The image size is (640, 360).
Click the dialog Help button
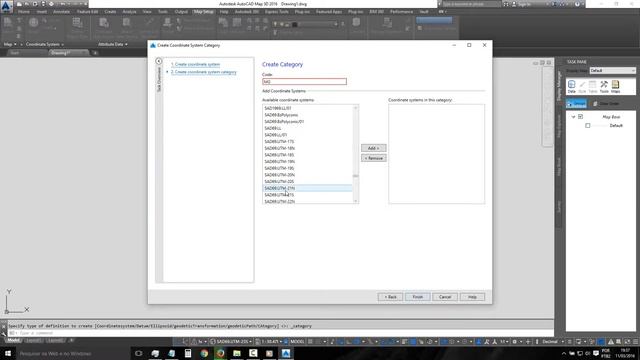coord(472,297)
